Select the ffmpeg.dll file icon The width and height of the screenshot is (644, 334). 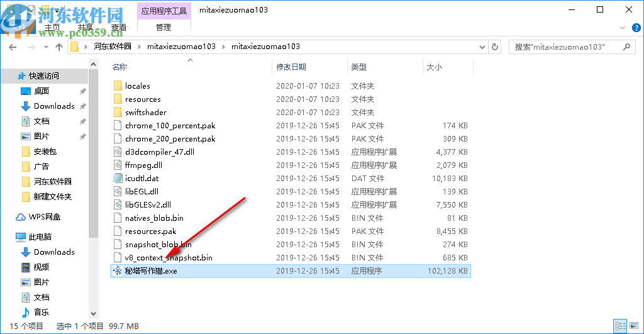click(x=118, y=165)
